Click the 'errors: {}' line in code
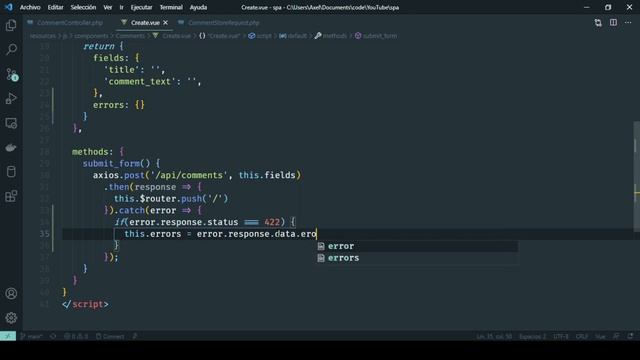 point(118,105)
